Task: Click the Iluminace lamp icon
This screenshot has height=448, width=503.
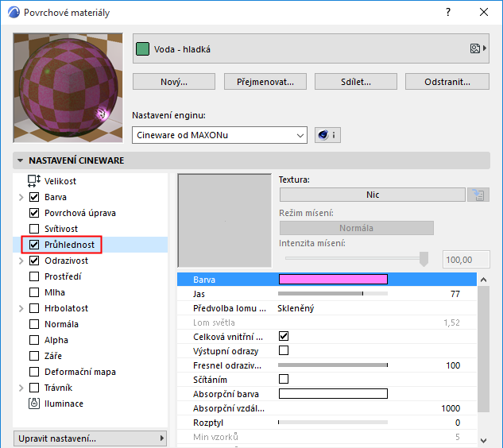Action: coord(34,404)
